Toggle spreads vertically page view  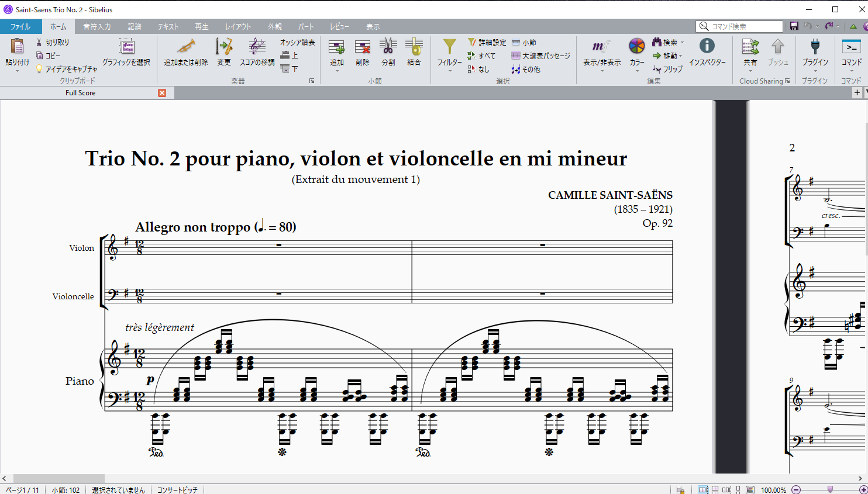[x=715, y=490]
